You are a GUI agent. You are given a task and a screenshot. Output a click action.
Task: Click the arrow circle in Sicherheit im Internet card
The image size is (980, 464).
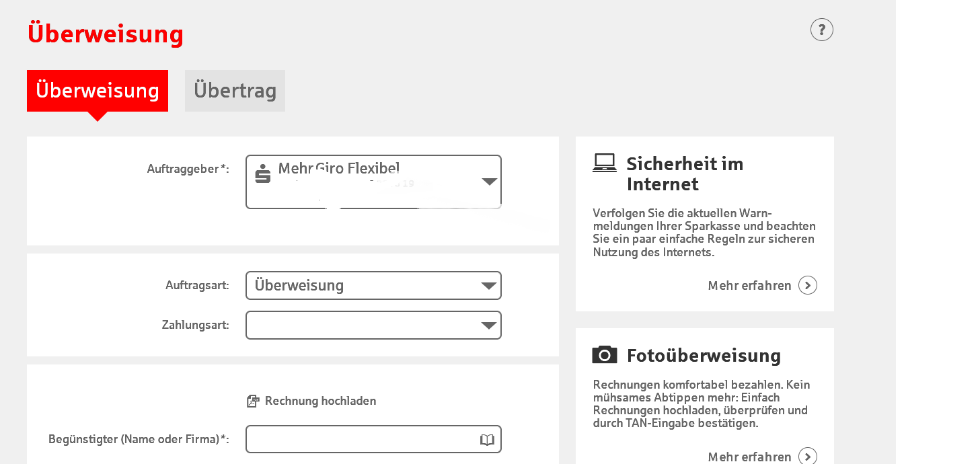coord(807,286)
